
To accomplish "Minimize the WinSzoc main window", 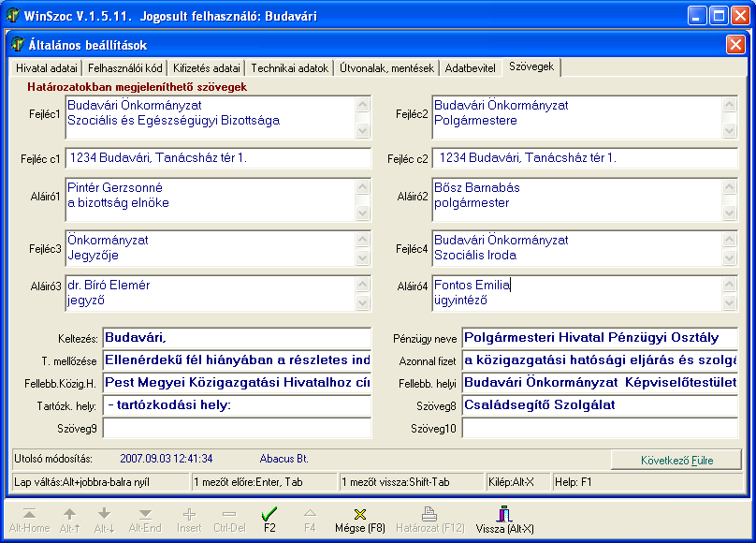I will coord(697,16).
